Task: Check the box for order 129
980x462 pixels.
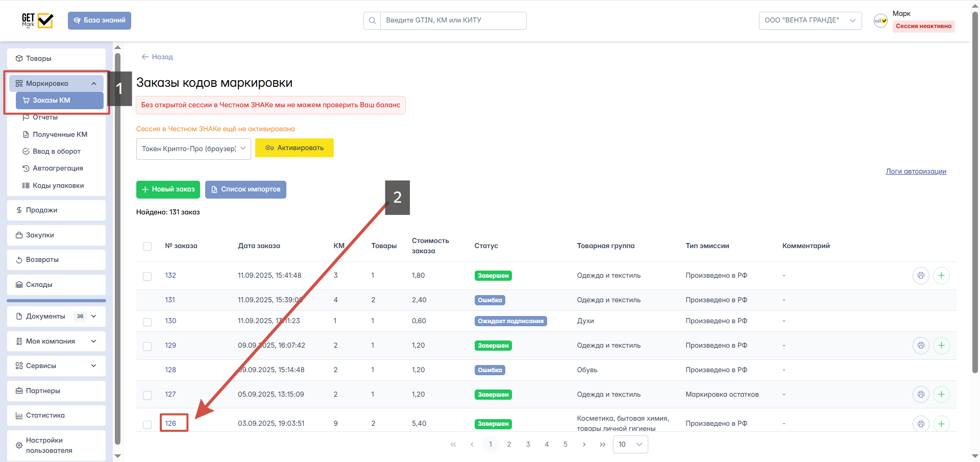Action: (147, 346)
